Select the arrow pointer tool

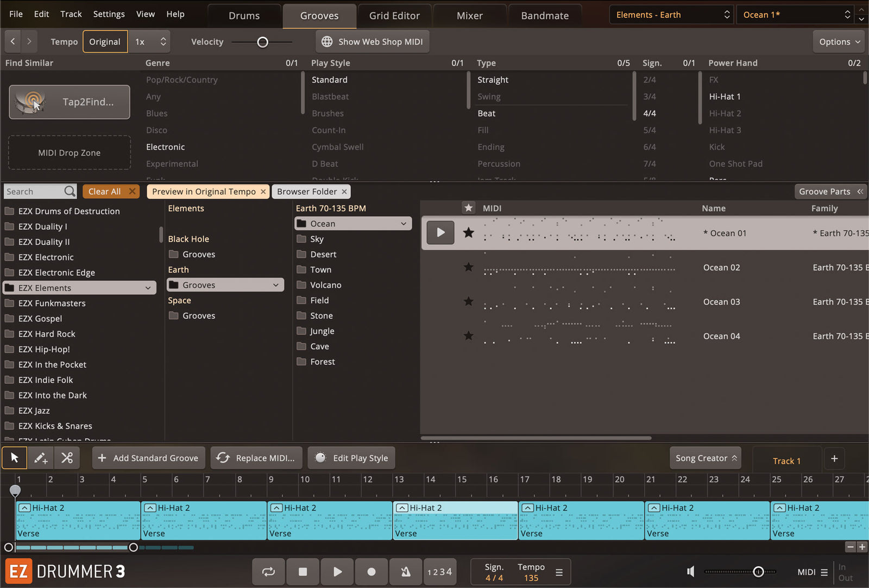15,458
